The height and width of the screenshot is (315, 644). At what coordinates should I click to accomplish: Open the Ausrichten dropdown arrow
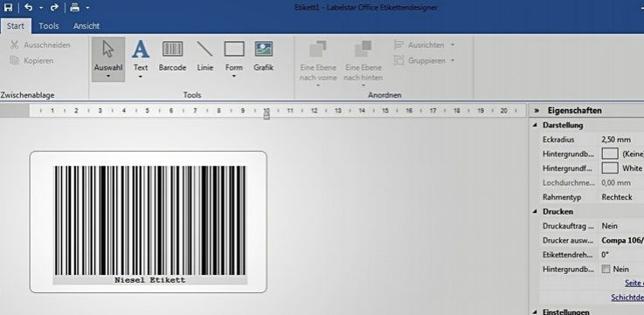(x=453, y=45)
